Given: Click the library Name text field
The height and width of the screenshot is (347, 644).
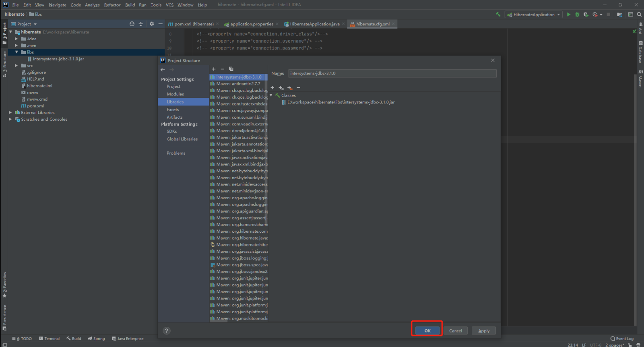Looking at the screenshot, I should 392,73.
